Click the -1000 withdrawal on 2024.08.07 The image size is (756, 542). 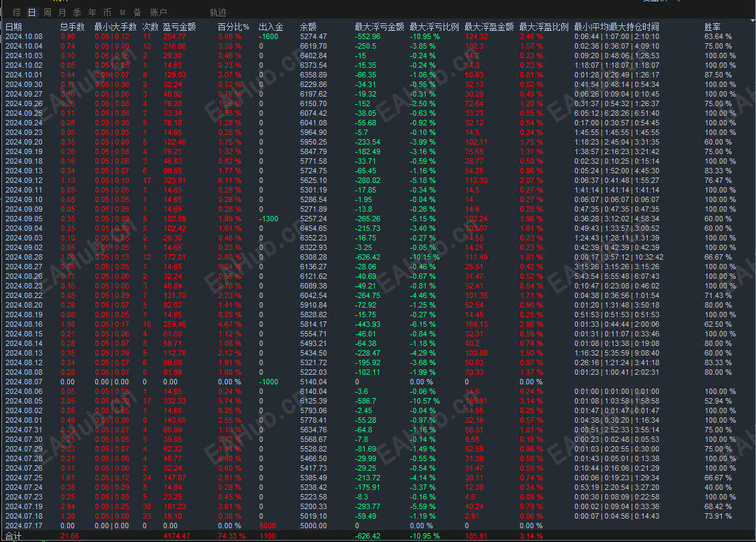coord(269,382)
